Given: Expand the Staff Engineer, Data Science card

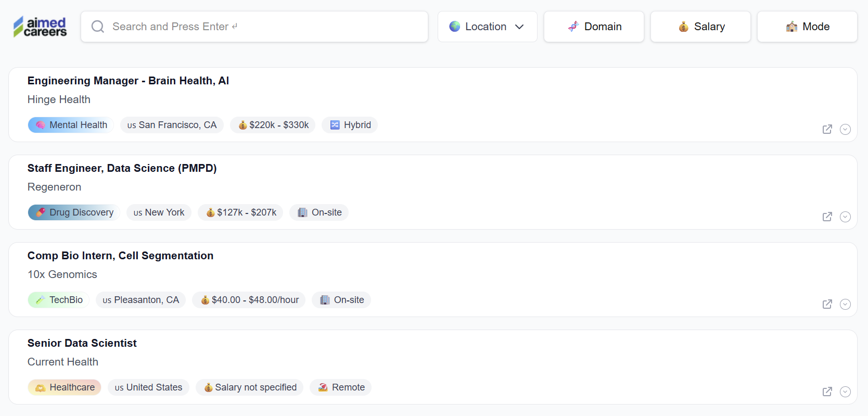Looking at the screenshot, I should (846, 217).
